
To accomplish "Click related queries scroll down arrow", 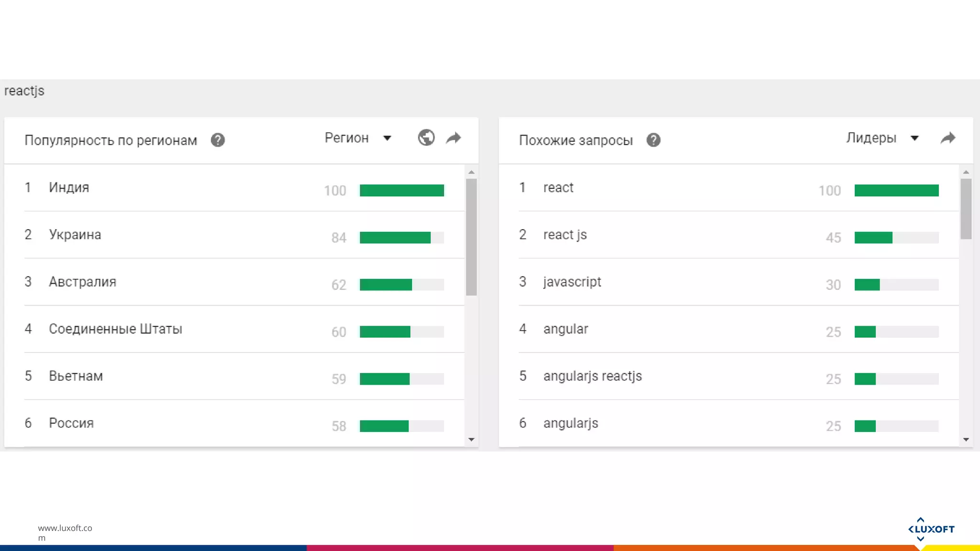I will (966, 439).
